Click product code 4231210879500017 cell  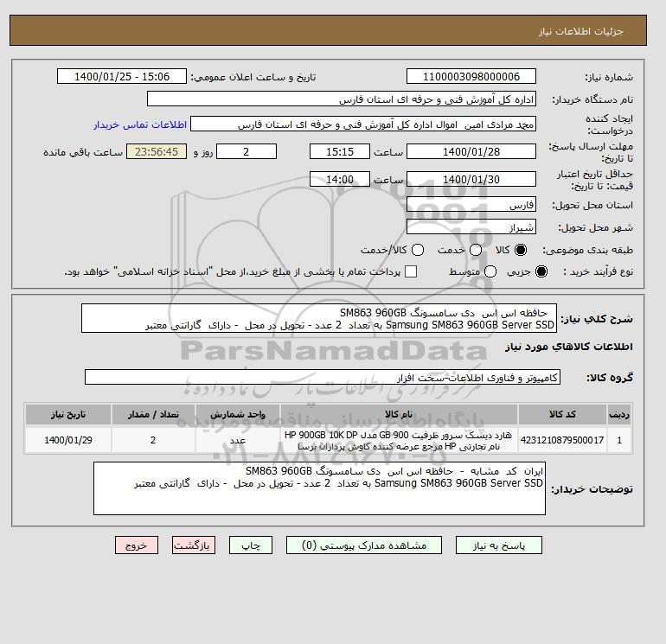click(x=562, y=440)
